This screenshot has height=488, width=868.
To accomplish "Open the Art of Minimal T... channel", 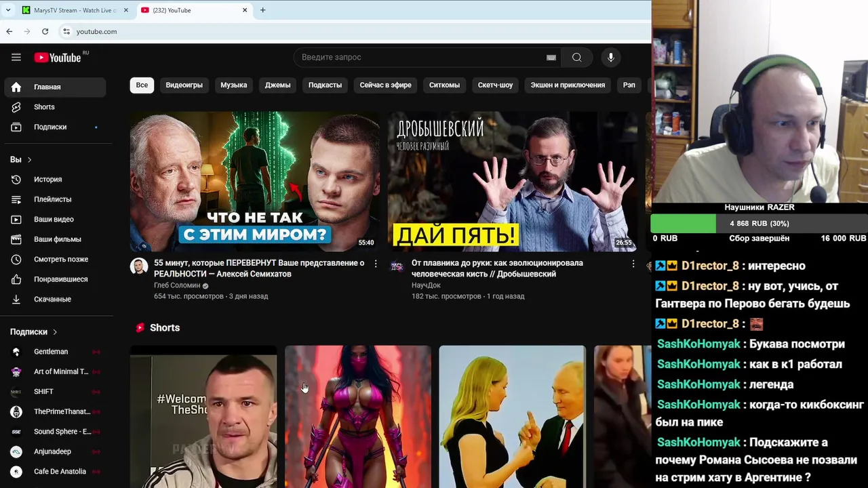I will pos(55,371).
